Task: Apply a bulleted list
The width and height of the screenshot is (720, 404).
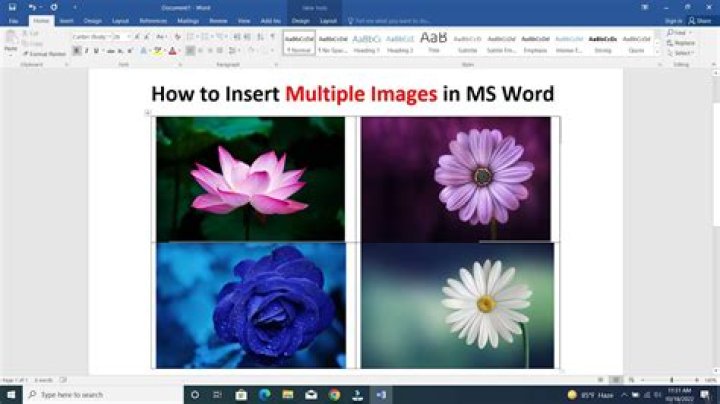Action: click(x=192, y=37)
